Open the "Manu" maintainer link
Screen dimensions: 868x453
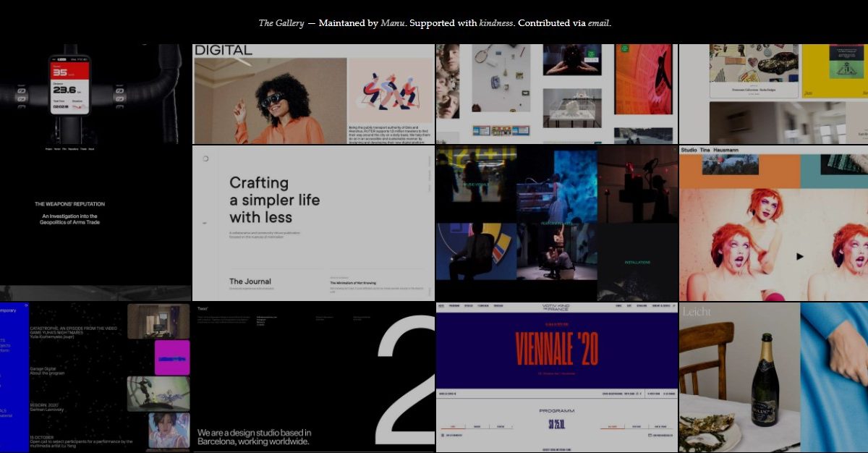pos(393,22)
